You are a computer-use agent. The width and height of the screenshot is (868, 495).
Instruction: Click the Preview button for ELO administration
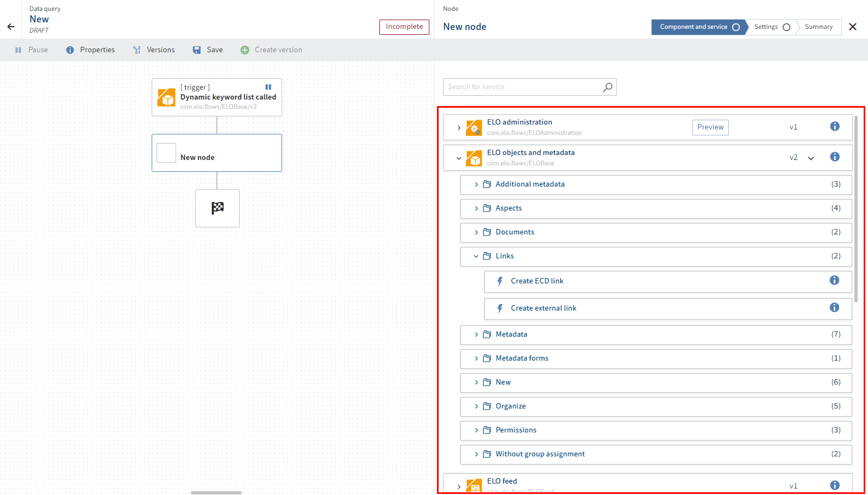pos(710,127)
